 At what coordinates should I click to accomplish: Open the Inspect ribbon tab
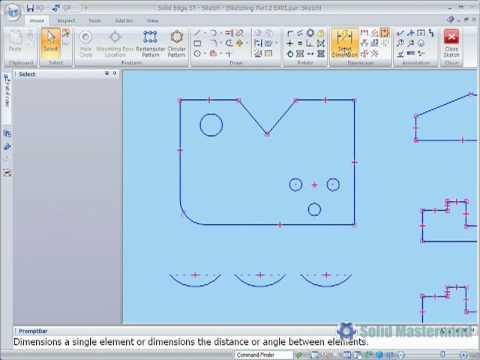coord(66,21)
